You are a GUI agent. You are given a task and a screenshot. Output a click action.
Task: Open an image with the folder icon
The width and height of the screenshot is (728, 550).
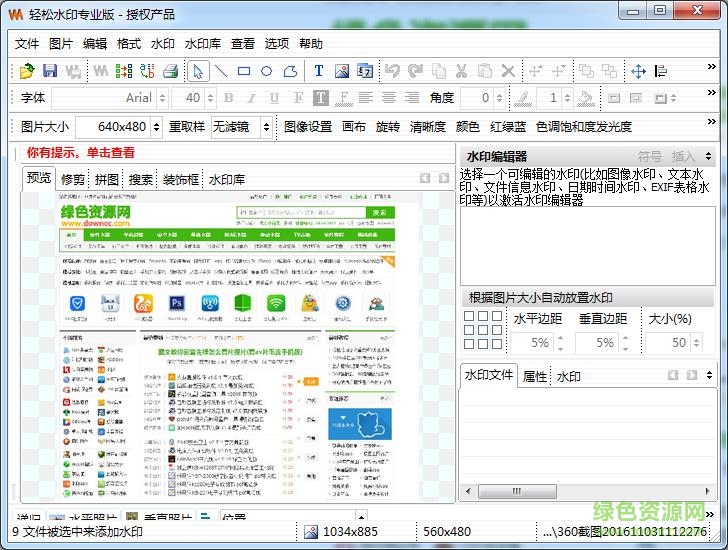[27, 71]
